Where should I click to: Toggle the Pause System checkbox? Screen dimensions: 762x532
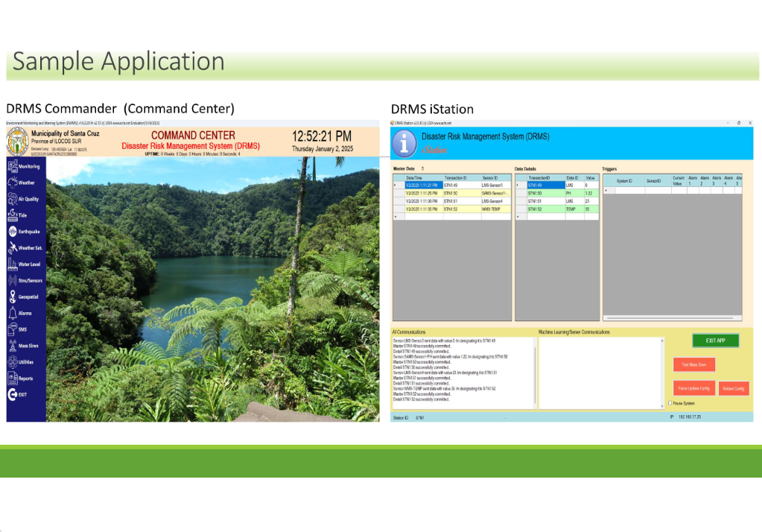coord(670,403)
